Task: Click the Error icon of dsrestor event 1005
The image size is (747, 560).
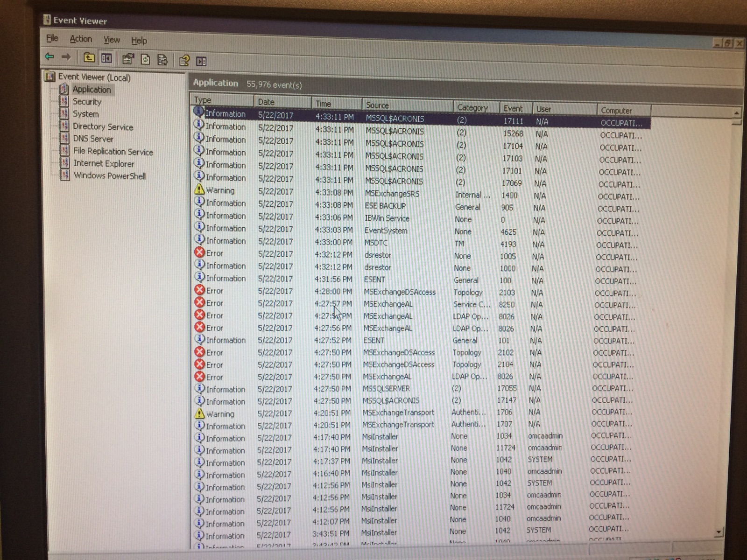Action: (x=199, y=252)
